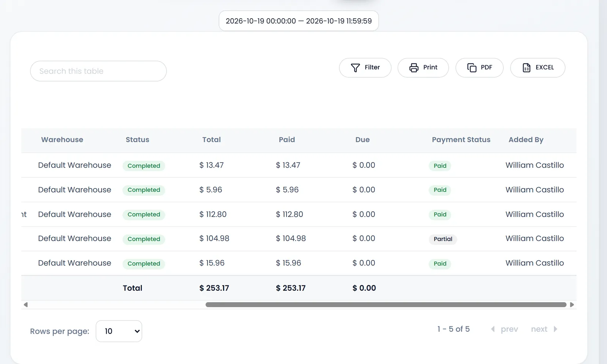The width and height of the screenshot is (607, 364).
Task: Open the date range picker field
Action: point(299,21)
